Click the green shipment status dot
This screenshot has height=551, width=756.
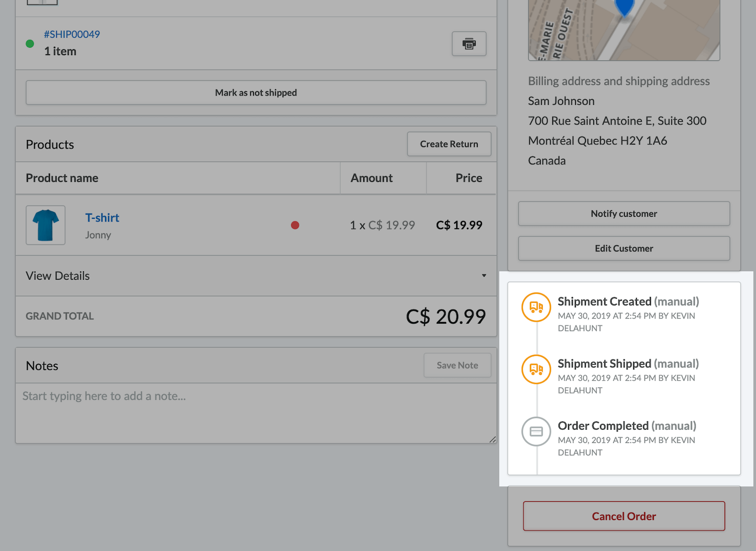[x=30, y=44]
